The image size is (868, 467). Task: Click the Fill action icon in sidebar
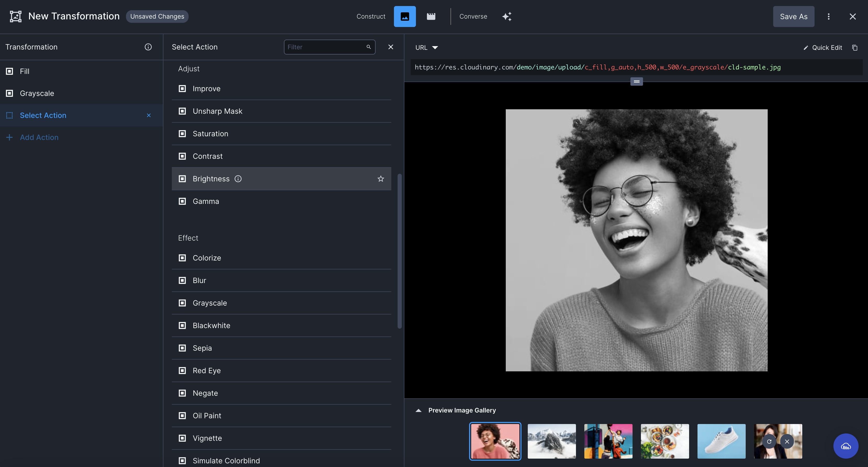coord(9,71)
